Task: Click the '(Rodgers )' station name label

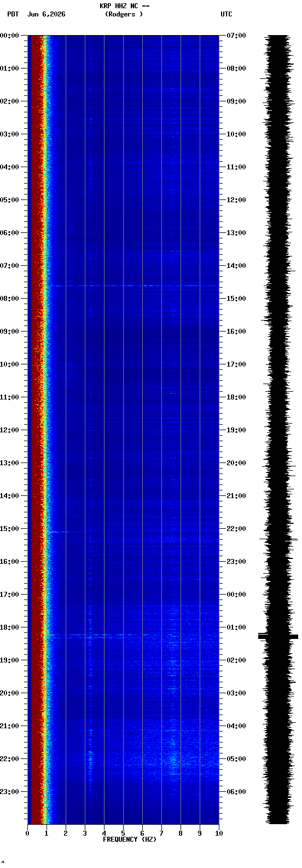Action: point(124,14)
